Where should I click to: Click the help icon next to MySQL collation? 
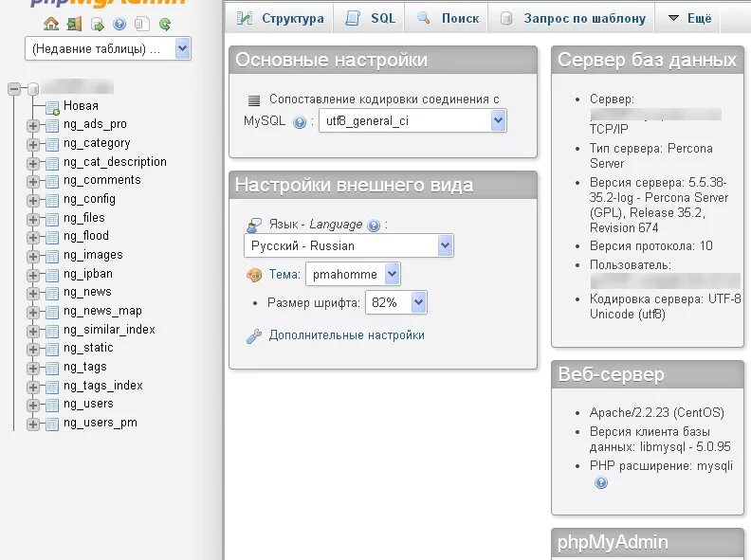click(300, 122)
